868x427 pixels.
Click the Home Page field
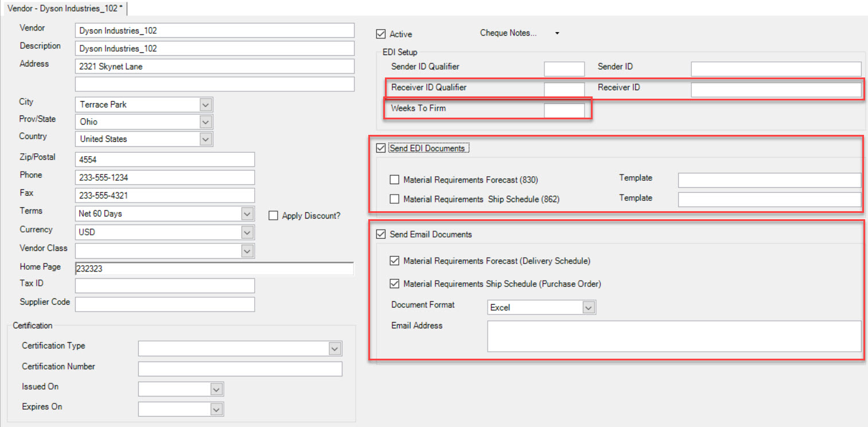[215, 268]
